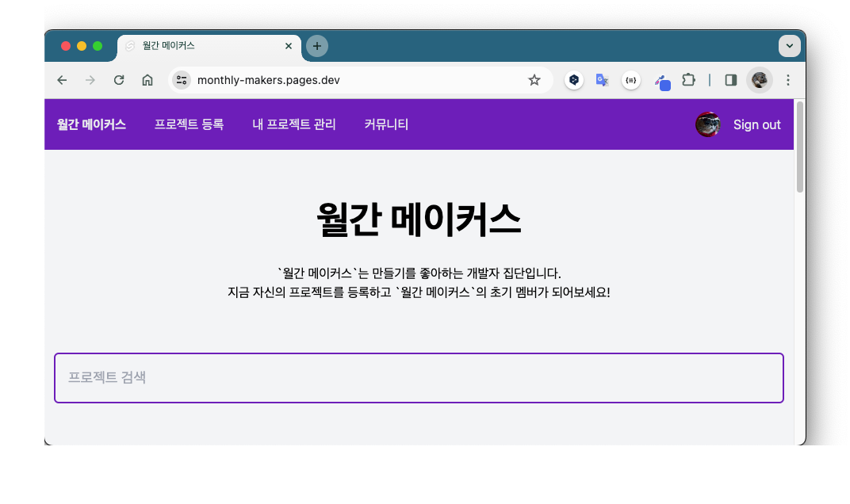Image resolution: width=850 pixels, height=504 pixels.
Task: Expand the tab search dropdown arrow
Action: click(x=790, y=46)
